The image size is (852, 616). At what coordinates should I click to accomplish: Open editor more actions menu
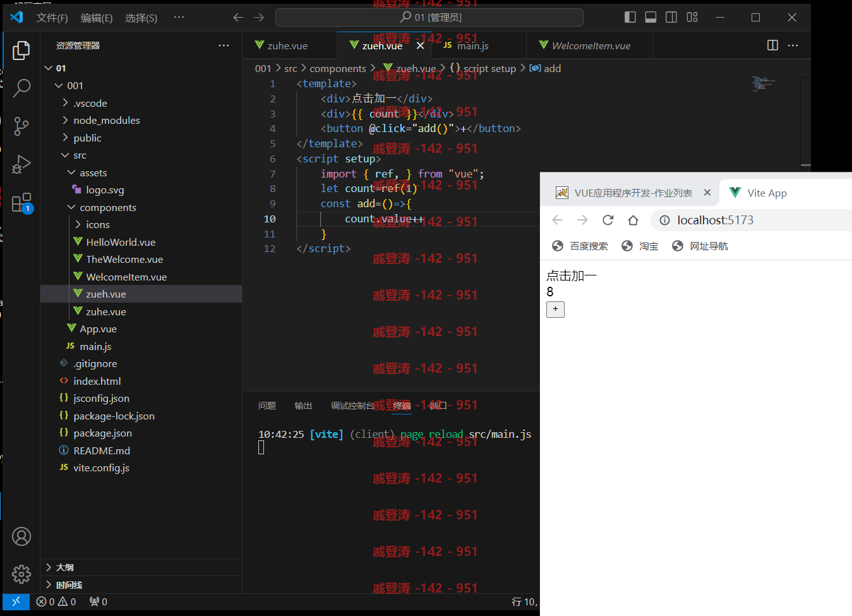[x=793, y=45]
